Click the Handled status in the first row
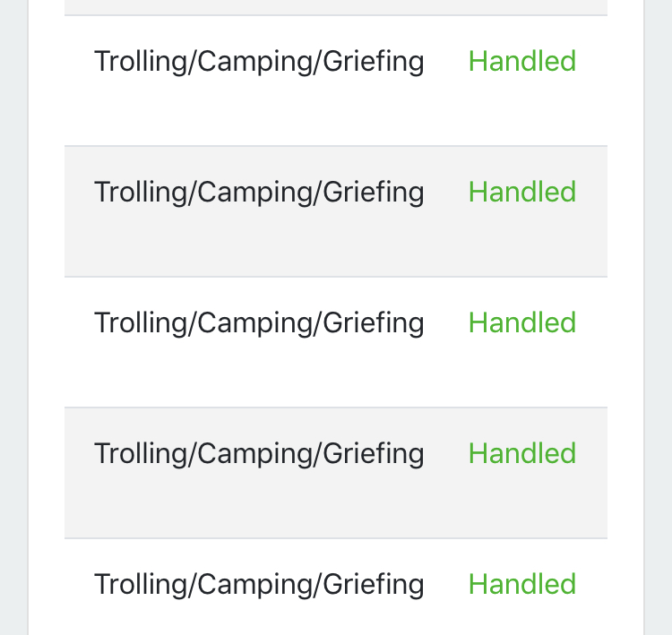672x635 pixels. (x=522, y=61)
